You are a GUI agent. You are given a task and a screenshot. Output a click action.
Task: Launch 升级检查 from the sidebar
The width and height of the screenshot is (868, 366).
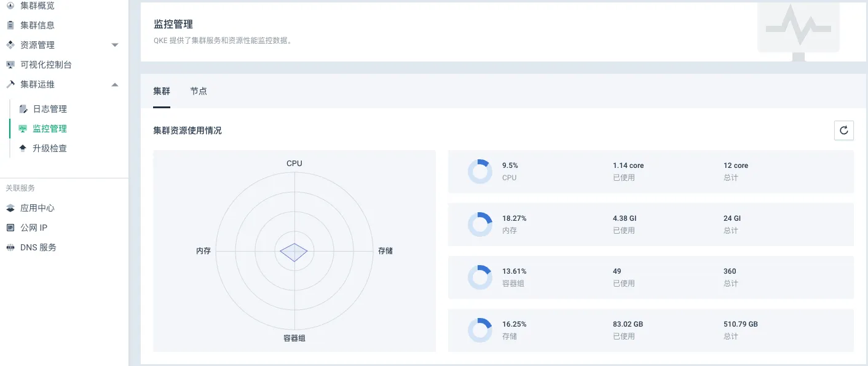pos(49,148)
